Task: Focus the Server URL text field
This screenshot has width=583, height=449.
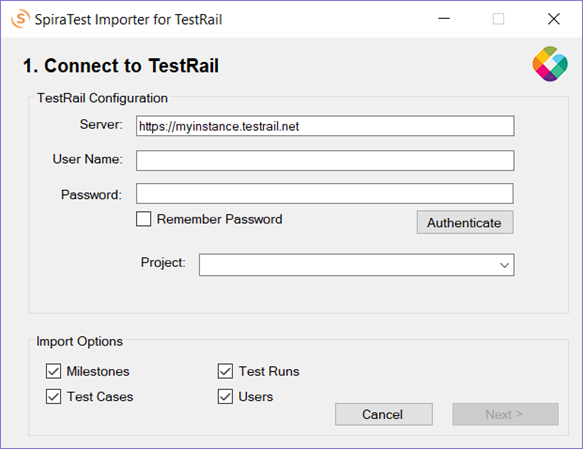Action: [x=325, y=126]
